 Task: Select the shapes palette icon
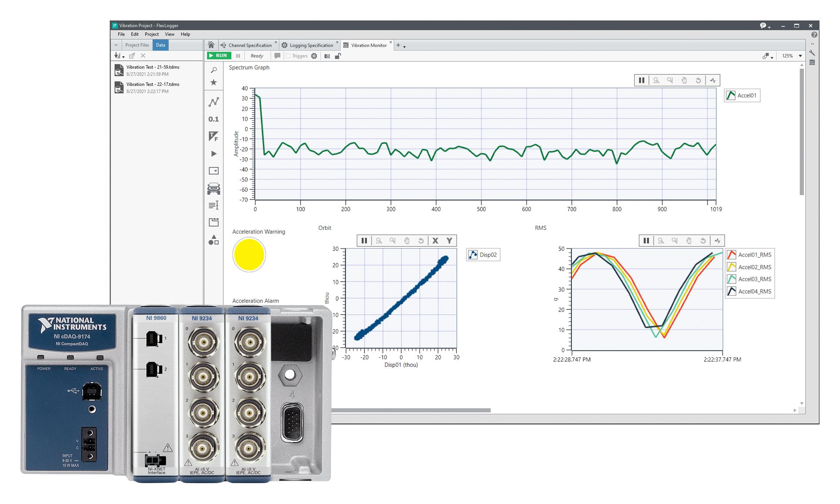[x=213, y=240]
